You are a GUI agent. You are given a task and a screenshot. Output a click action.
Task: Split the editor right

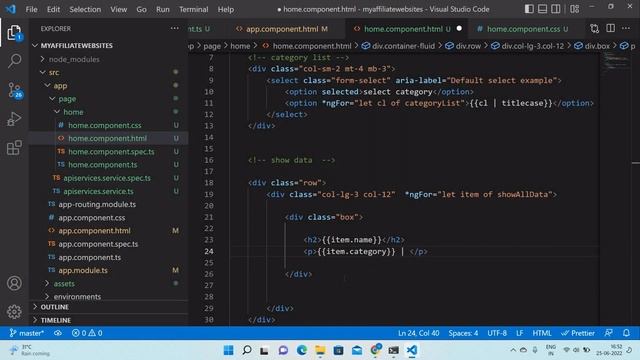(x=611, y=29)
